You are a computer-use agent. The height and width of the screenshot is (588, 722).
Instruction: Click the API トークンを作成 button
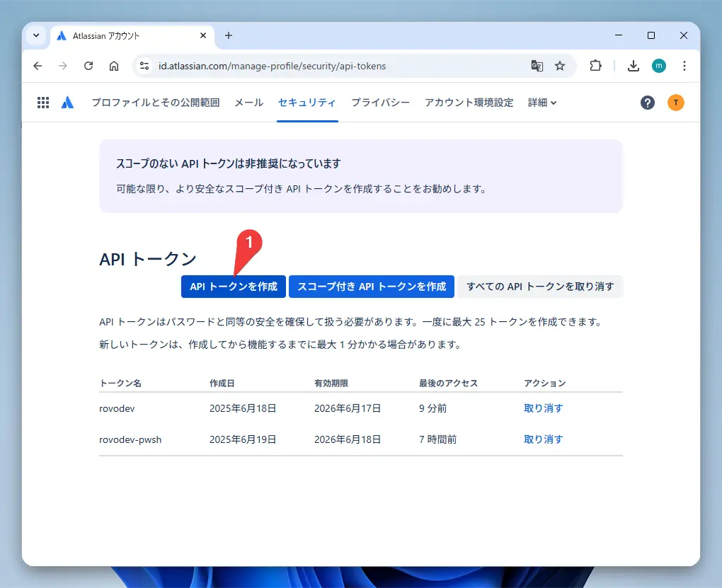coord(233,287)
